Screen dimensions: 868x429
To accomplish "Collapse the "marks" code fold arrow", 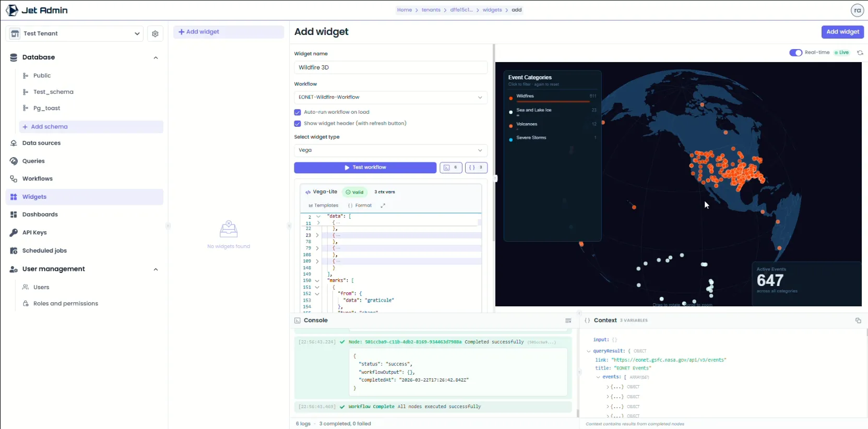I will coord(317,281).
